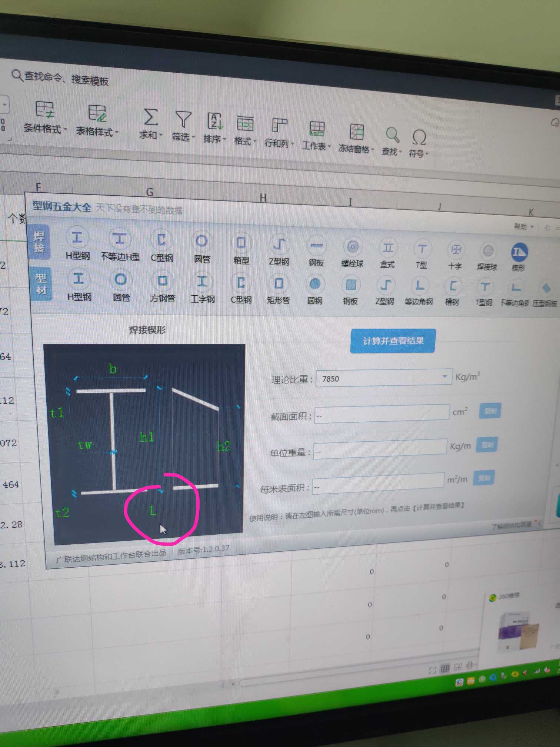Click L dimension label in diagram

click(x=153, y=511)
